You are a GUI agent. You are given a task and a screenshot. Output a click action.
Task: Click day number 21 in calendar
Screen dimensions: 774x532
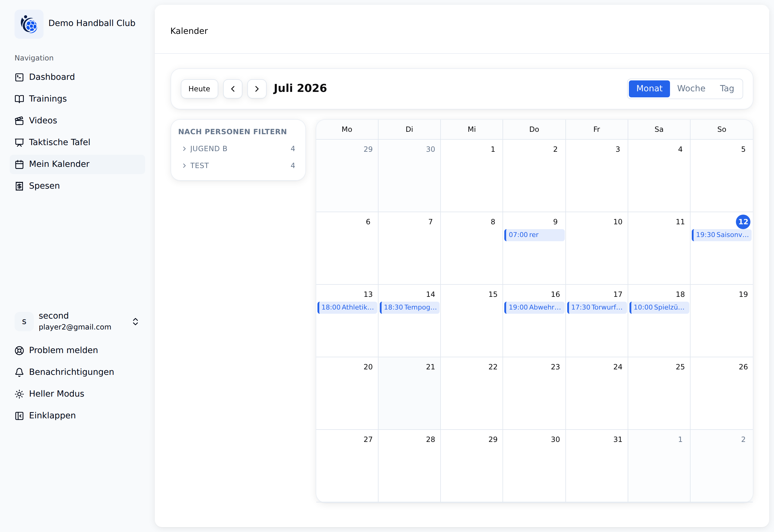(x=430, y=367)
